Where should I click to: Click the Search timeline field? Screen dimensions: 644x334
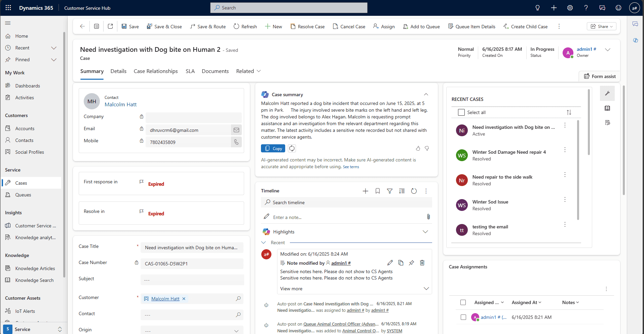346,202
